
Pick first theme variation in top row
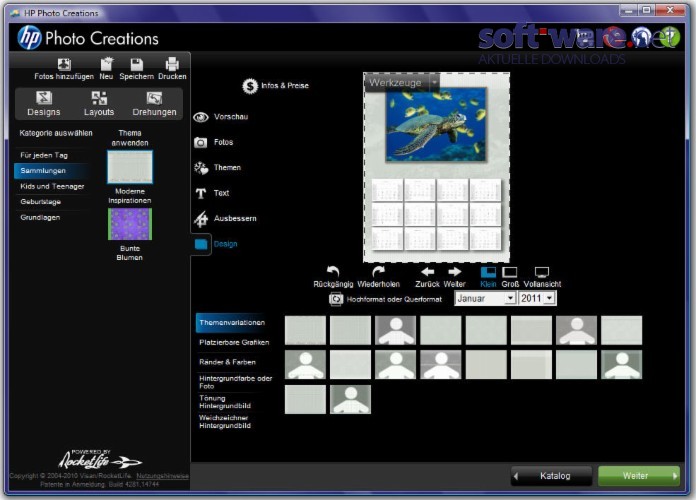[x=305, y=330]
